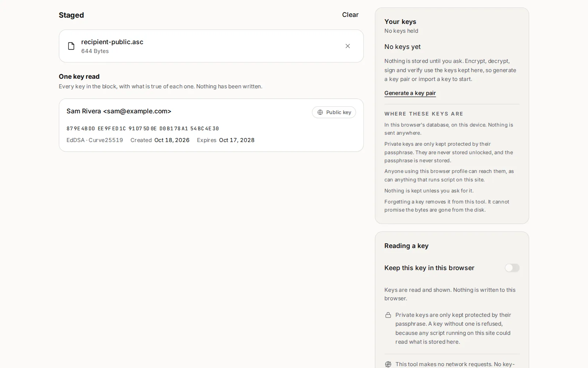Enable Keep this key in this browser

(x=512, y=268)
